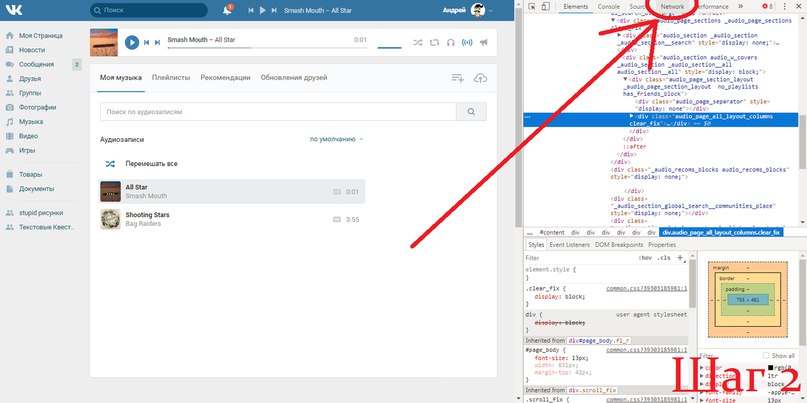The image size is (807, 403).
Task: Toggle repeat in the audio player
Action: [434, 43]
